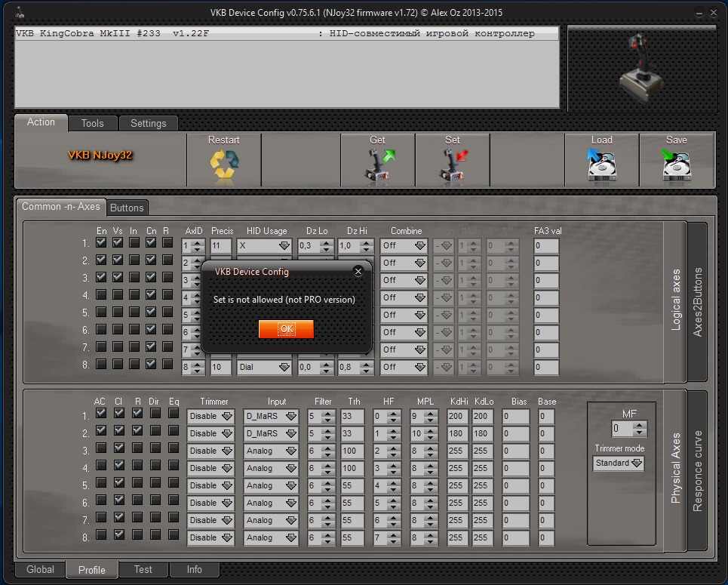Viewport: 728px width, 585px height.
Task: Open the Test bottom tab
Action: click(143, 569)
